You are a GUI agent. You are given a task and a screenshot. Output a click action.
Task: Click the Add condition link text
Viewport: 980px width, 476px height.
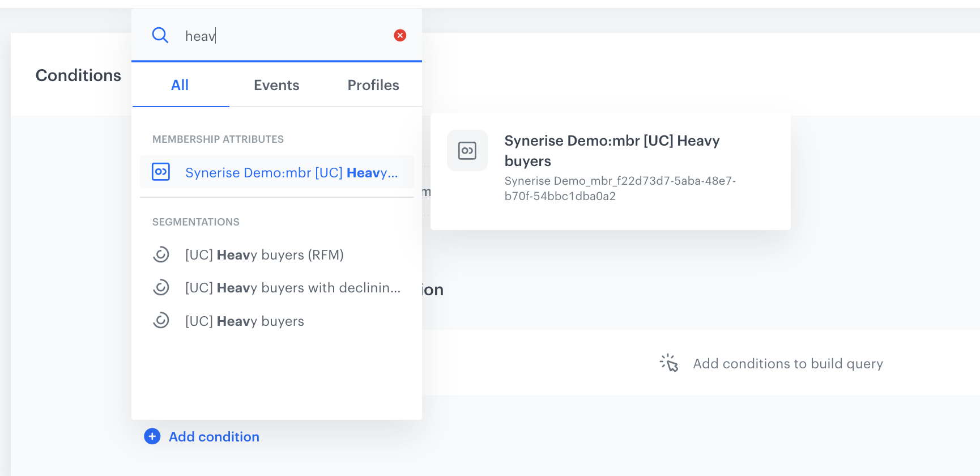click(214, 437)
